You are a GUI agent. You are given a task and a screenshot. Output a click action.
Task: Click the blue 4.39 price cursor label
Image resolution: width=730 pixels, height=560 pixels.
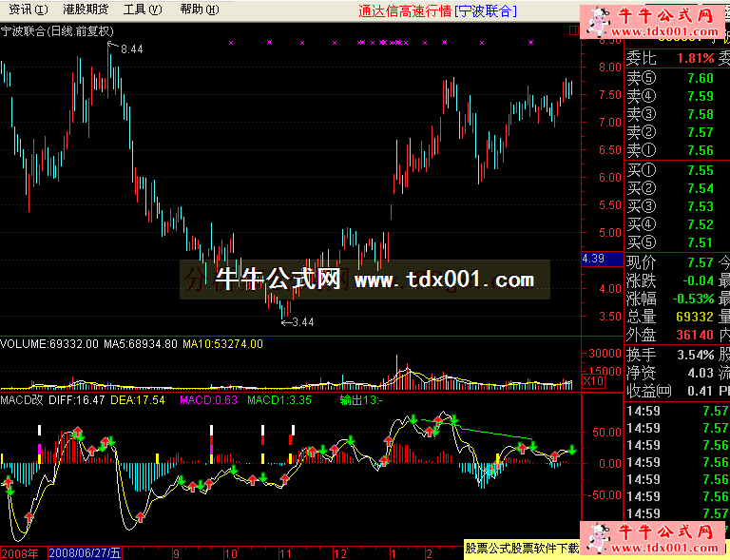603,259
